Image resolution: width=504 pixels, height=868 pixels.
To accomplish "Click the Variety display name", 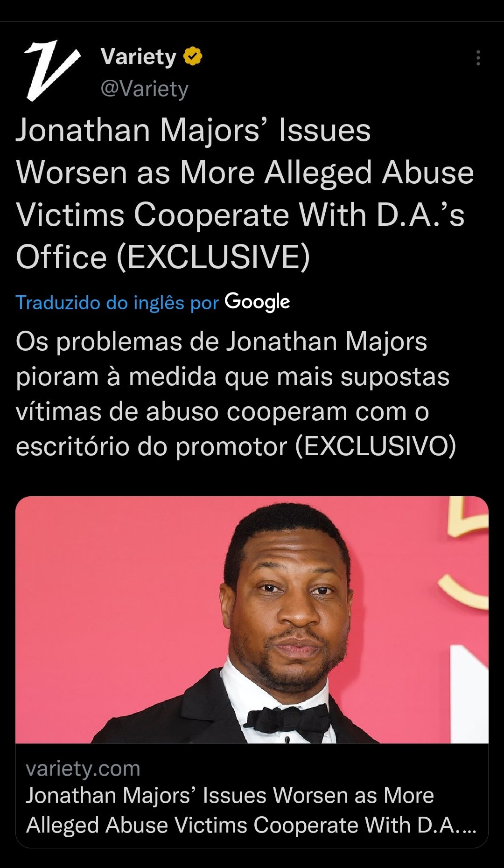I will [x=138, y=56].
